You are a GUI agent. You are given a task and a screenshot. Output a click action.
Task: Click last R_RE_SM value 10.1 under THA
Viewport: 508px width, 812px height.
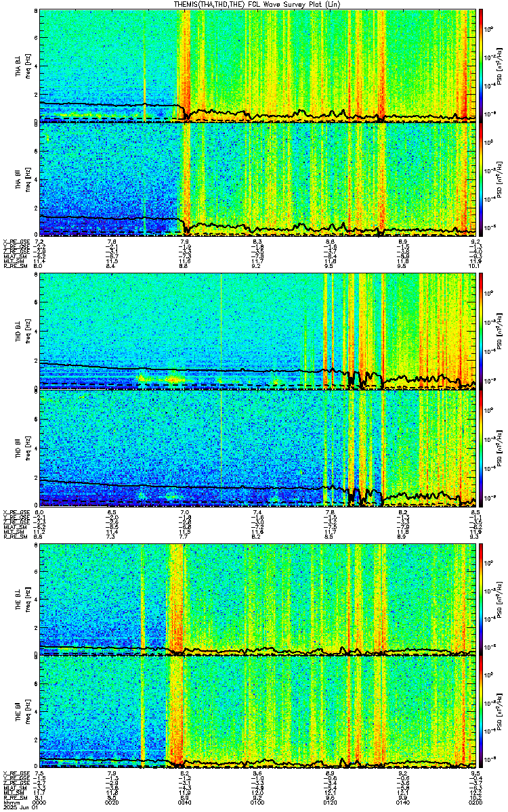[x=473, y=267]
